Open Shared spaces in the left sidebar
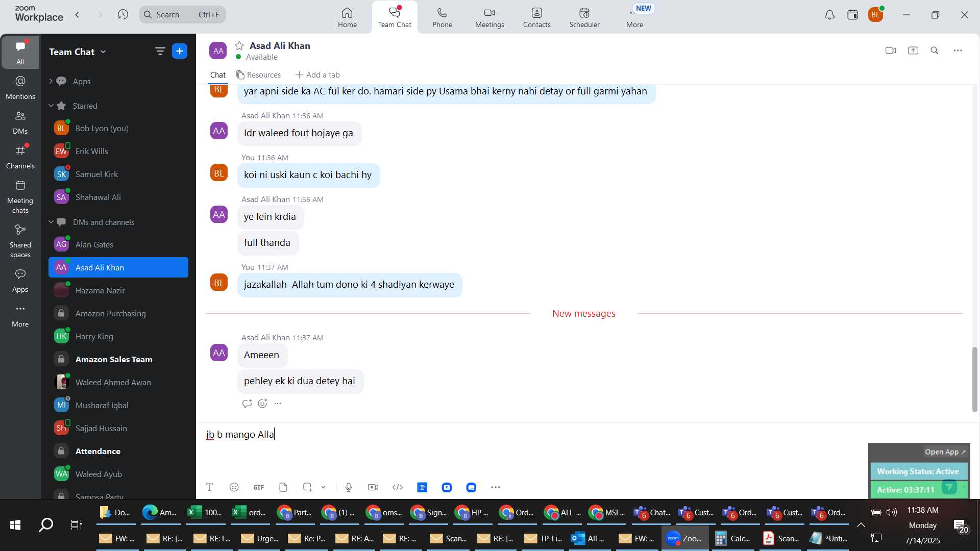980x551 pixels. 20,242
